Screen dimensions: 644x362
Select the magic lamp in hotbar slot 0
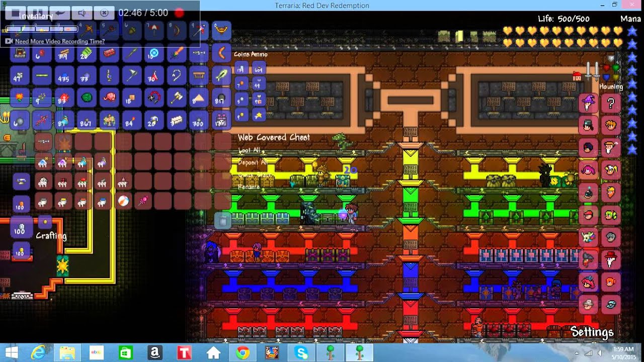click(x=221, y=31)
